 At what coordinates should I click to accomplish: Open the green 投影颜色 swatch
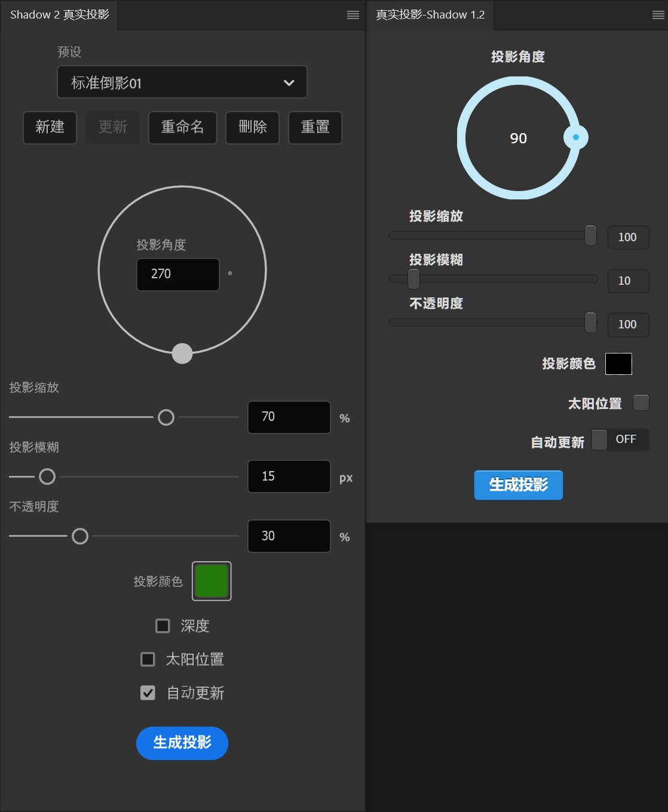coord(212,581)
